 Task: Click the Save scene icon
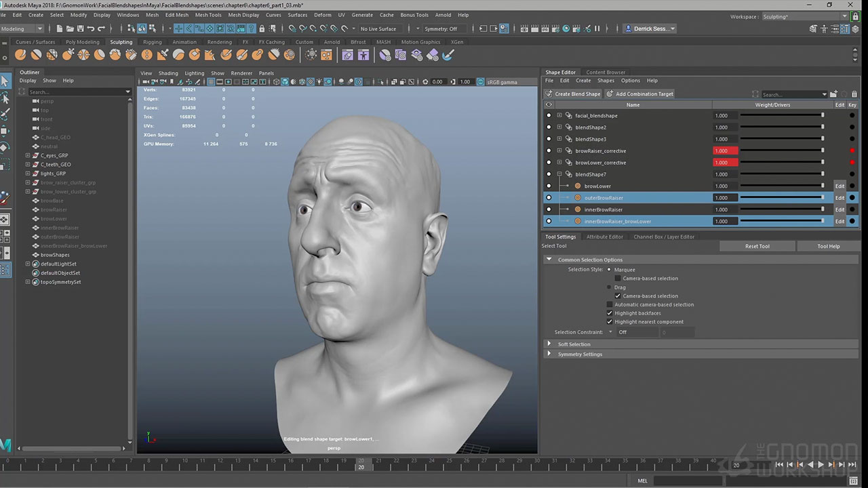(x=80, y=28)
